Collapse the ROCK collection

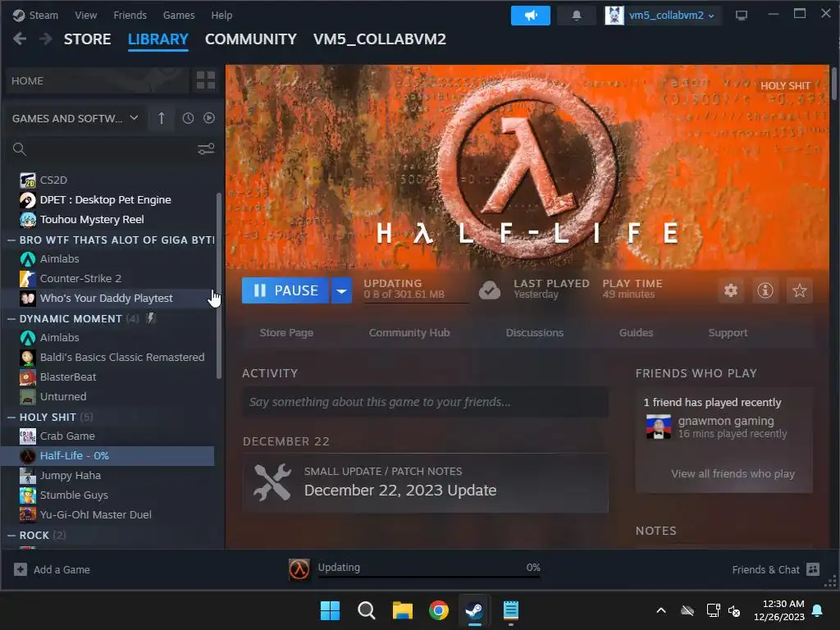(11, 535)
